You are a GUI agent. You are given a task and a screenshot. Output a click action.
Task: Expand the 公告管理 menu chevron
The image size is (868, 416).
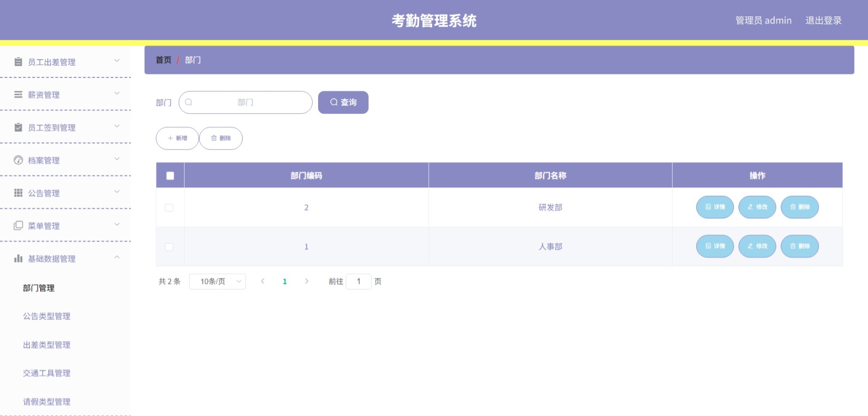[117, 192]
